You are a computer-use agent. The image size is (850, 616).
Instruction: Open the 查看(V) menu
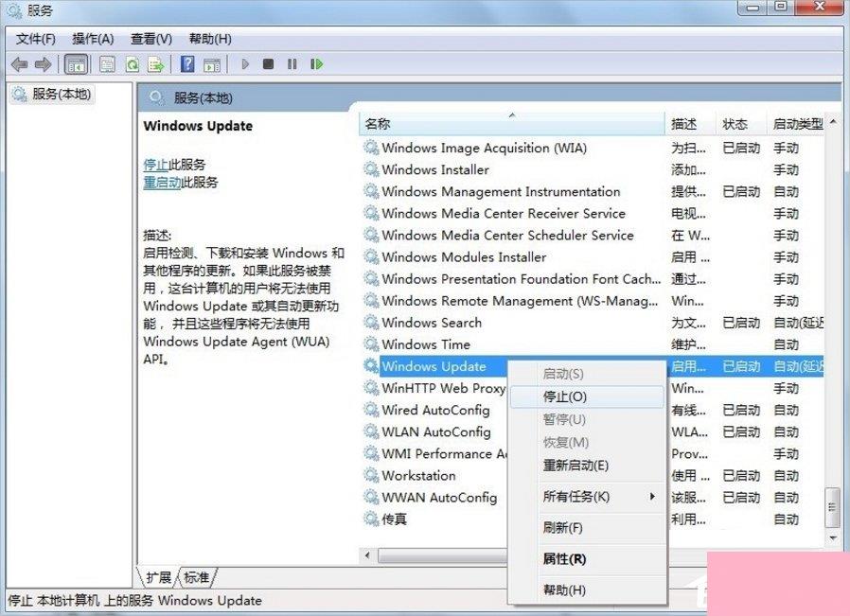tap(151, 39)
